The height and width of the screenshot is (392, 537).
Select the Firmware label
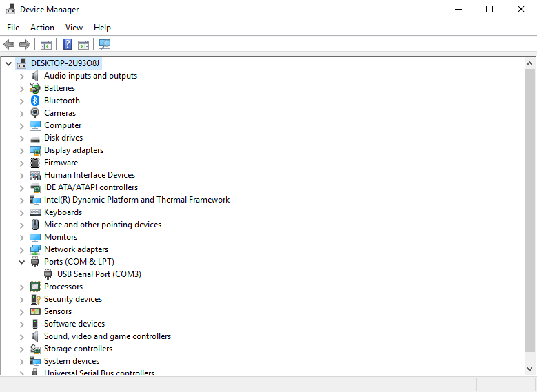point(61,163)
